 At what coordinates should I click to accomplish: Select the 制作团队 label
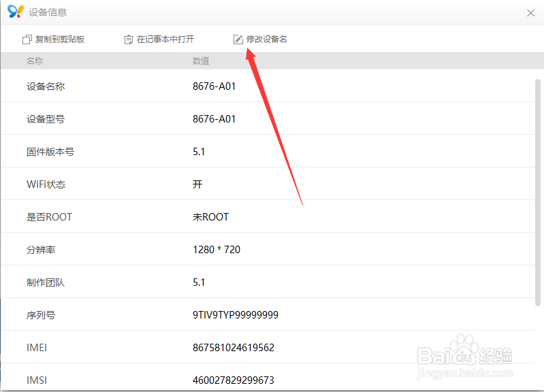coord(46,282)
